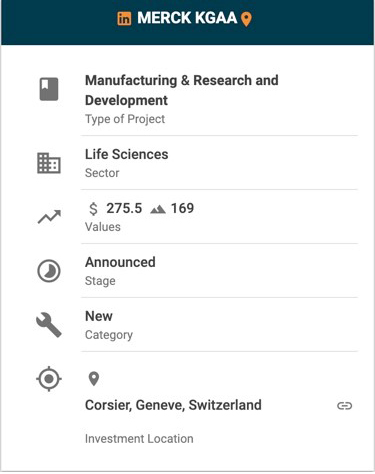Click the 275.5 investment value
375x474 pixels.
[124, 208]
